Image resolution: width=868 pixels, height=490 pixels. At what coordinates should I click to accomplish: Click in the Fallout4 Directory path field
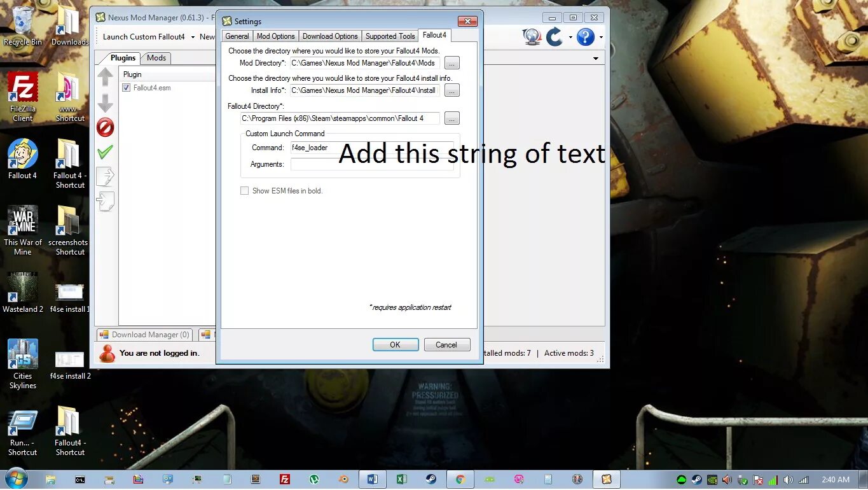pos(340,118)
